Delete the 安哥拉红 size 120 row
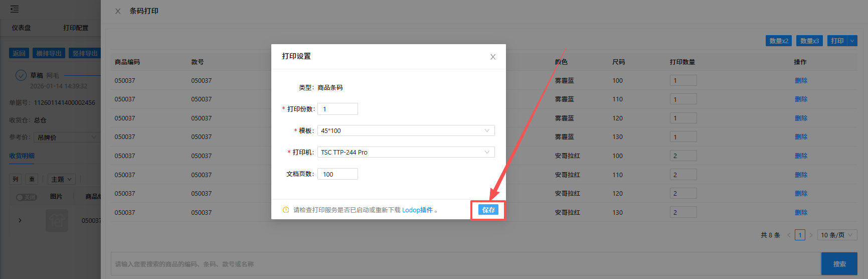Viewport: 868px width, 279px height. [x=801, y=193]
